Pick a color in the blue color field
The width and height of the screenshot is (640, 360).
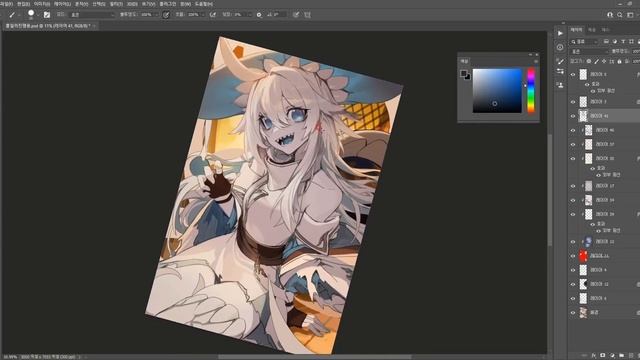point(497,91)
